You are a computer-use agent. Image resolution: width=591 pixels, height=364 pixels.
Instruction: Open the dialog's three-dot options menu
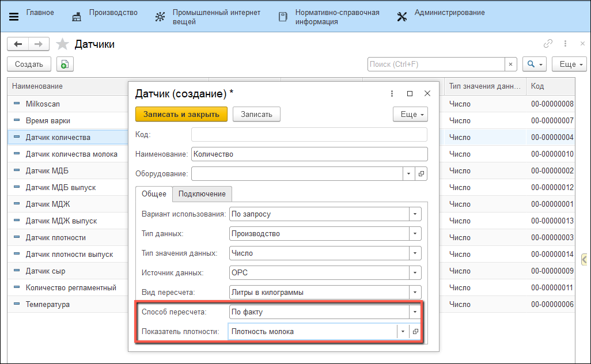click(392, 93)
